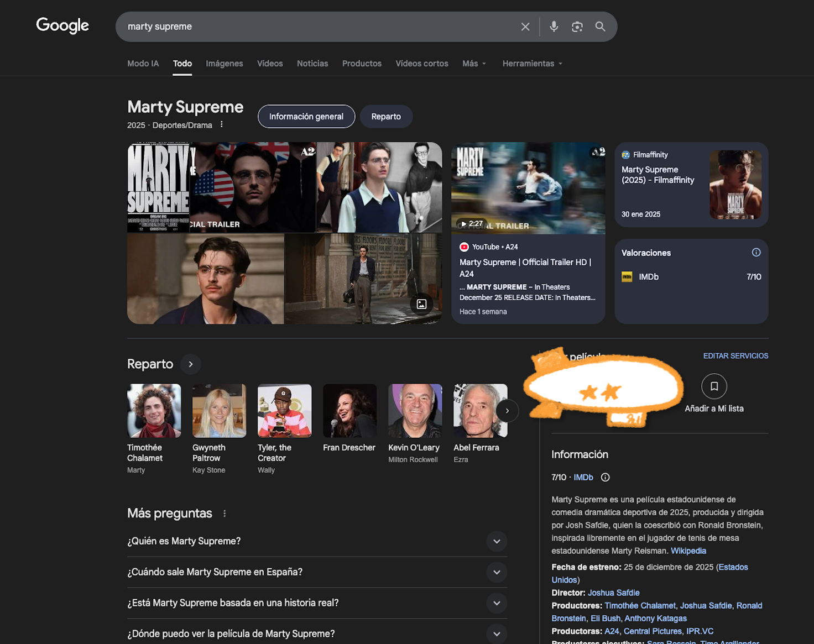Select the Reparto chip
814x644 pixels.
tap(386, 117)
